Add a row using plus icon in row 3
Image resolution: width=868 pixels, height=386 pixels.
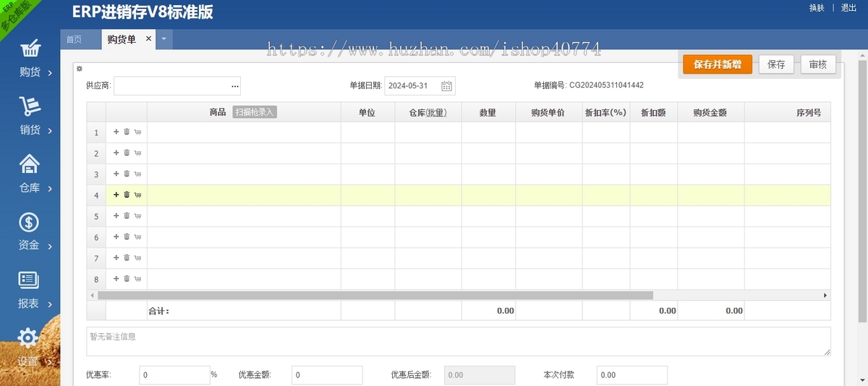click(x=116, y=174)
